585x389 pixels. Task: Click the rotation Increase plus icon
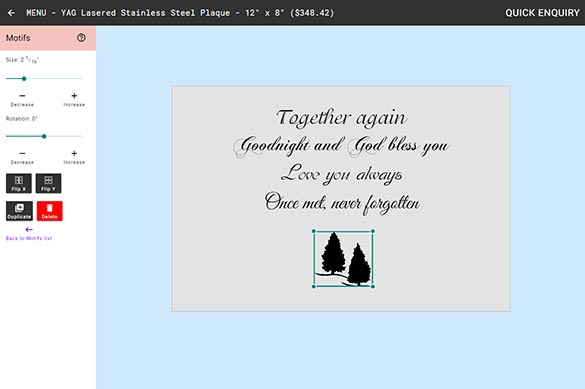pyautogui.click(x=74, y=153)
